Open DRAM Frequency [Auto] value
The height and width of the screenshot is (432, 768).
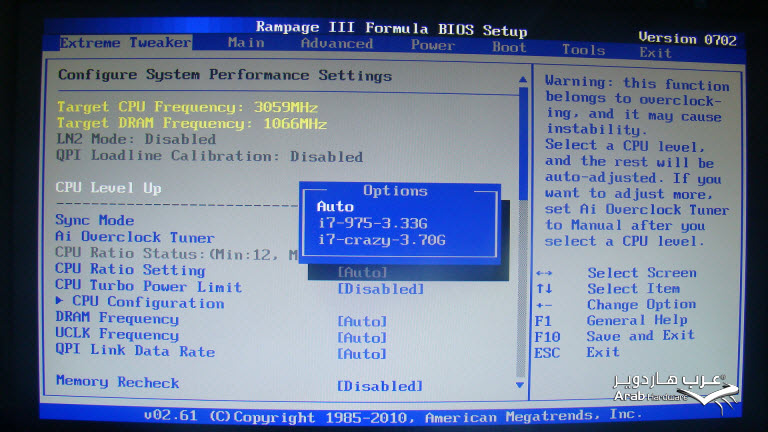pos(362,321)
